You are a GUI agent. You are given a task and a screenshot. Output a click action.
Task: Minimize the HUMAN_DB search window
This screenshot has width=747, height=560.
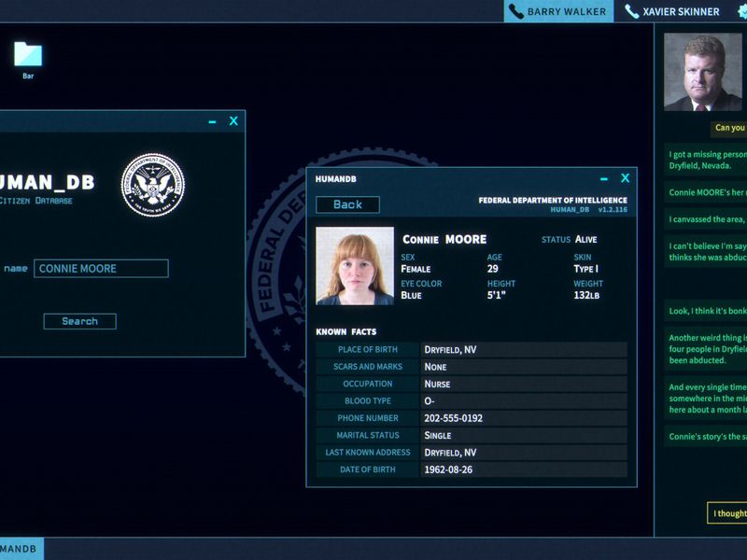click(213, 122)
